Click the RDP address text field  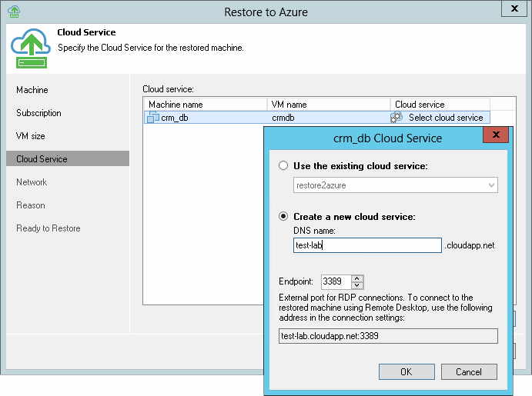[x=388, y=336]
